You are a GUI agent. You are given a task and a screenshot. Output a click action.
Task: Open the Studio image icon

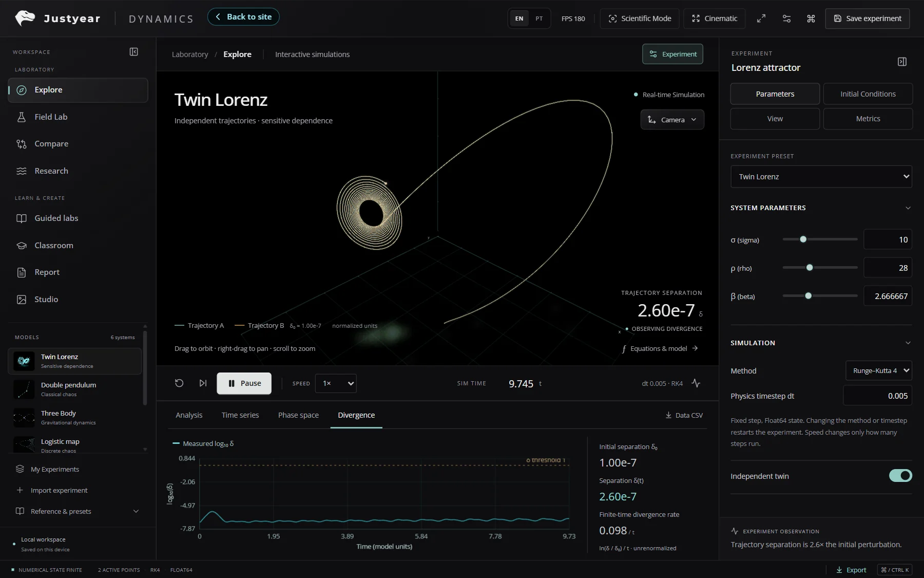(x=22, y=300)
